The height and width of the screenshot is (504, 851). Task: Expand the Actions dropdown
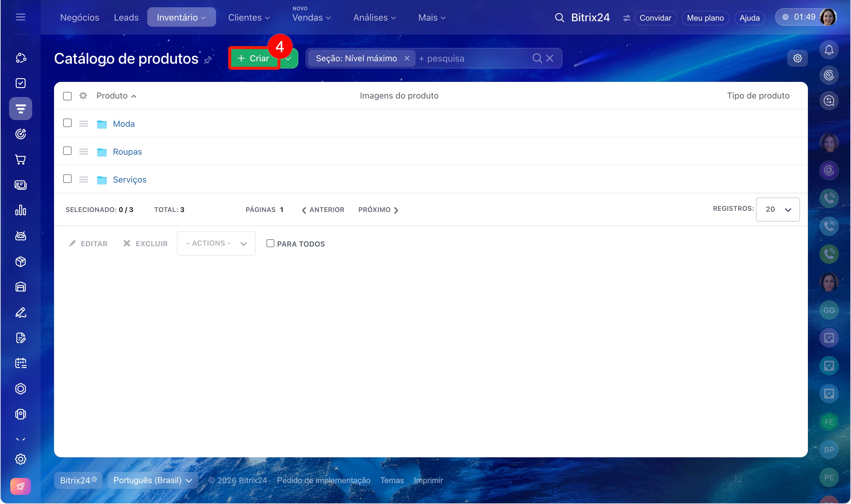[216, 243]
